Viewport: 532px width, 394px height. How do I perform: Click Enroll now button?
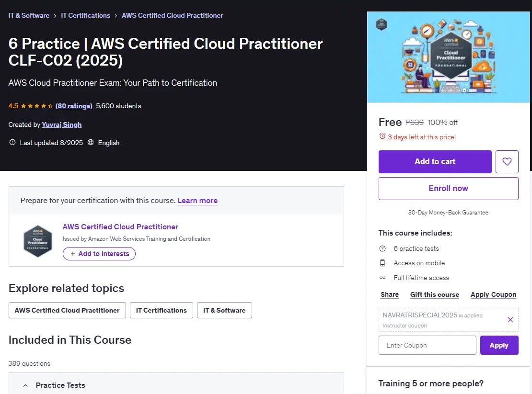coord(448,188)
